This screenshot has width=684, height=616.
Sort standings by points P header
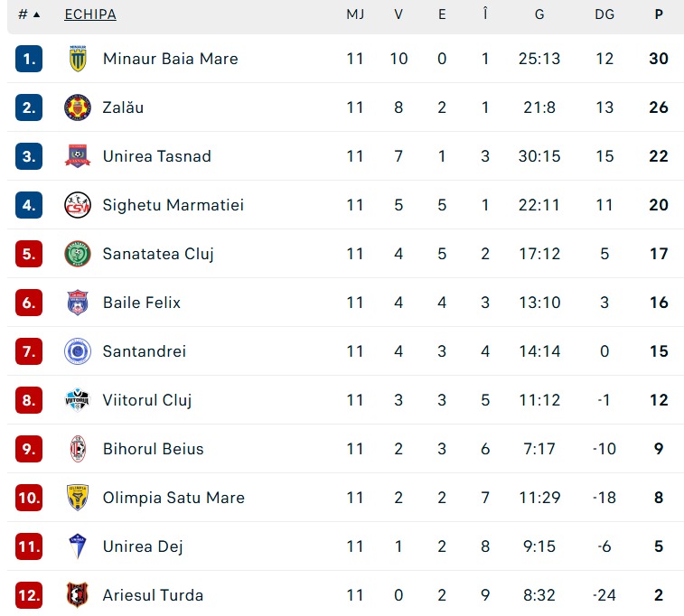tap(659, 14)
